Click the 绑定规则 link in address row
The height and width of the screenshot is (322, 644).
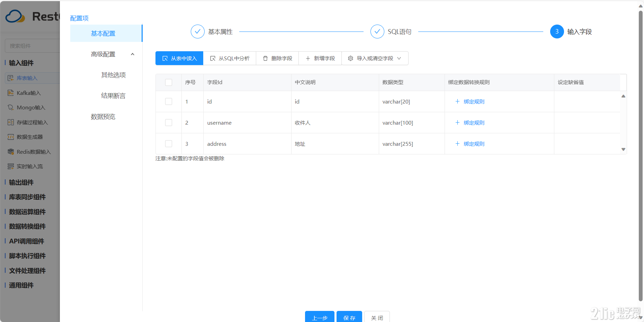point(474,144)
